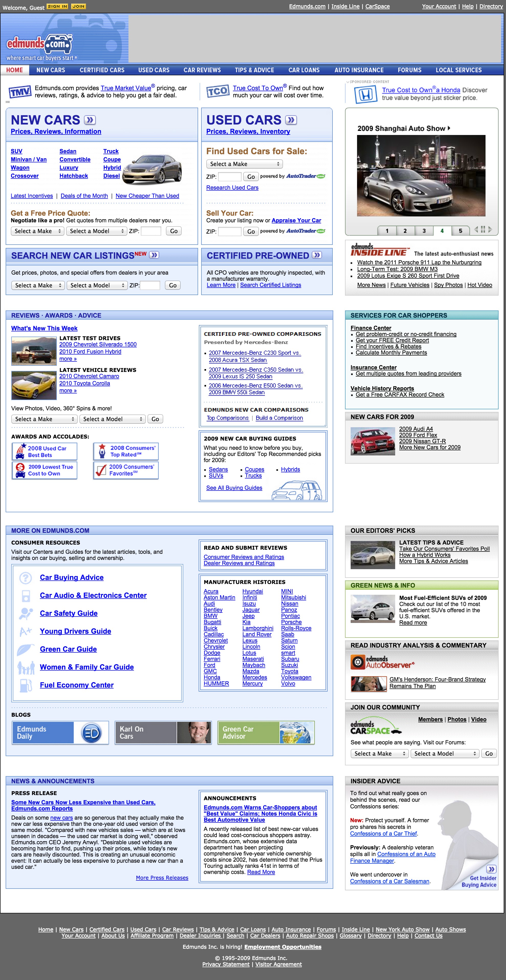Image resolution: width=506 pixels, height=980 pixels.
Task: Open the CAR REVIEWS navigation tab
Action: (x=202, y=70)
